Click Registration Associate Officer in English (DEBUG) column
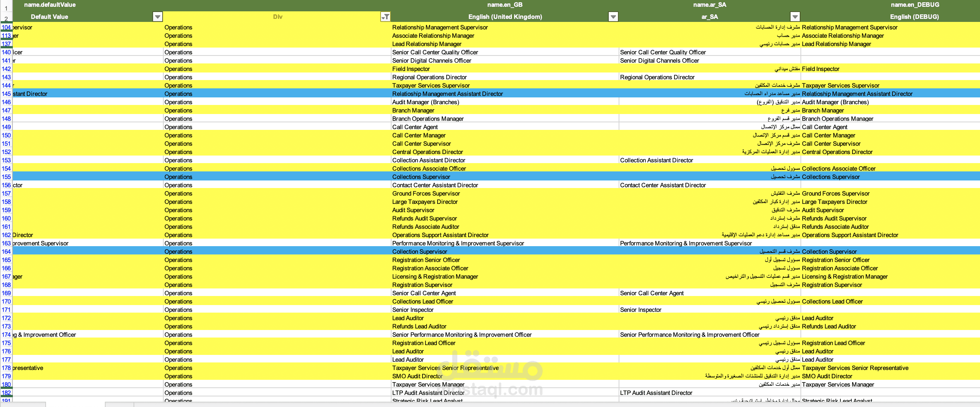The image size is (980, 407). point(840,268)
